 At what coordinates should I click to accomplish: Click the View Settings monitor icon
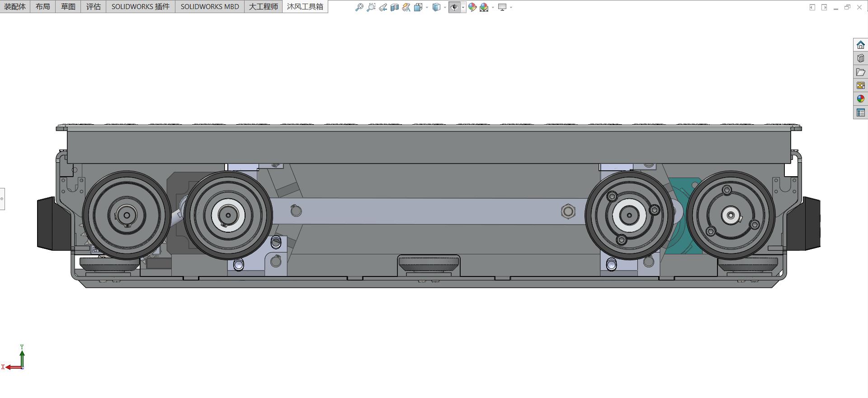click(502, 7)
